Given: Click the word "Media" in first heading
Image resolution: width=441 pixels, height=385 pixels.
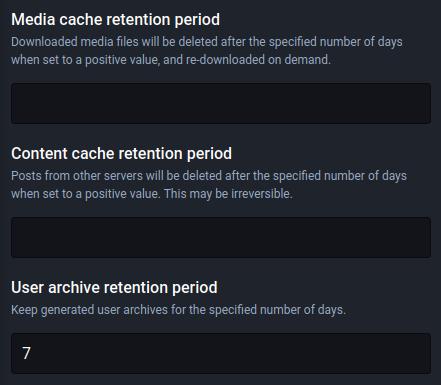Looking at the screenshot, I should [x=33, y=20].
